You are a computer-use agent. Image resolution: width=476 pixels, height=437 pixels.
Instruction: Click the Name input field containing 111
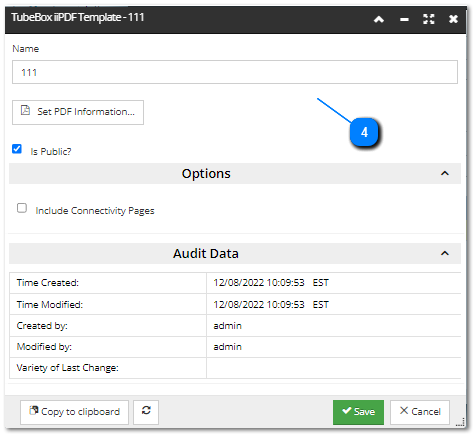pos(236,72)
